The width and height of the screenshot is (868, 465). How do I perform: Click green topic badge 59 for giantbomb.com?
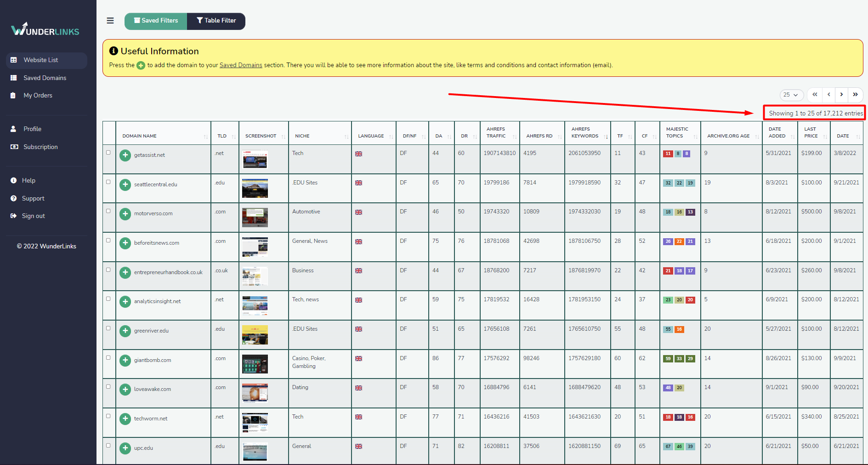(668, 359)
